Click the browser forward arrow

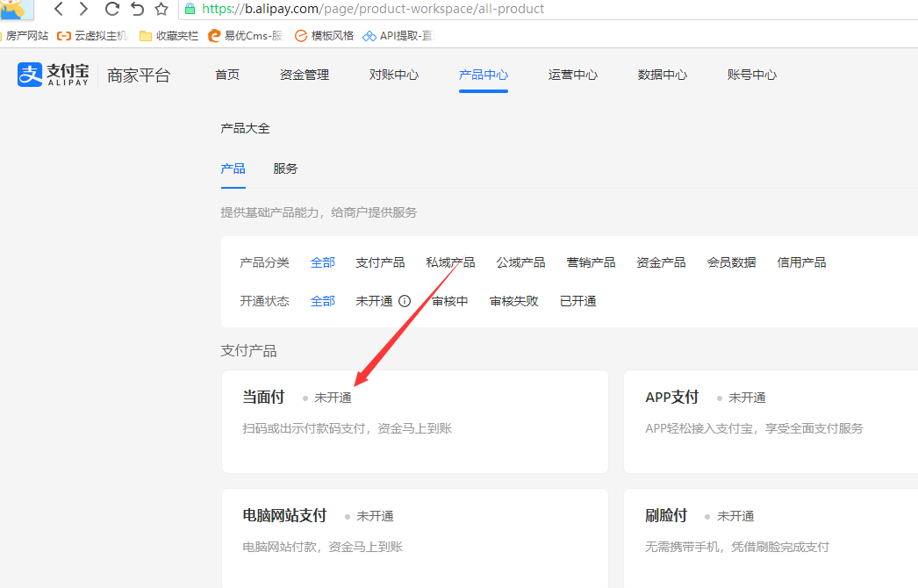pos(83,9)
